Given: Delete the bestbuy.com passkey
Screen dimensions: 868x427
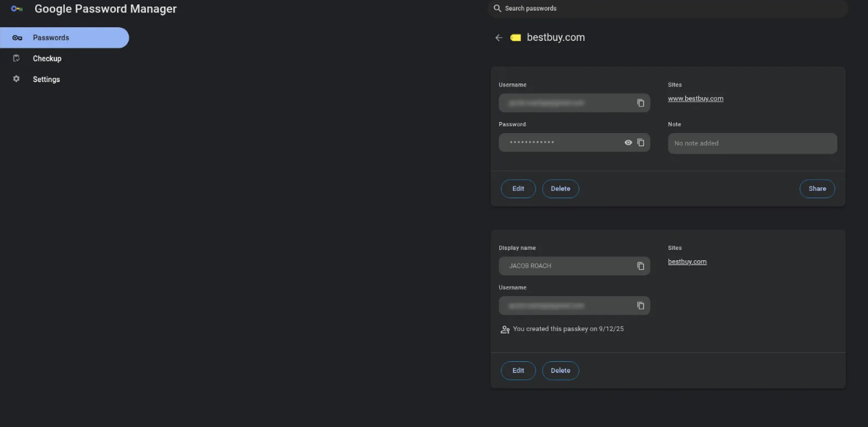Looking at the screenshot, I should (560, 371).
